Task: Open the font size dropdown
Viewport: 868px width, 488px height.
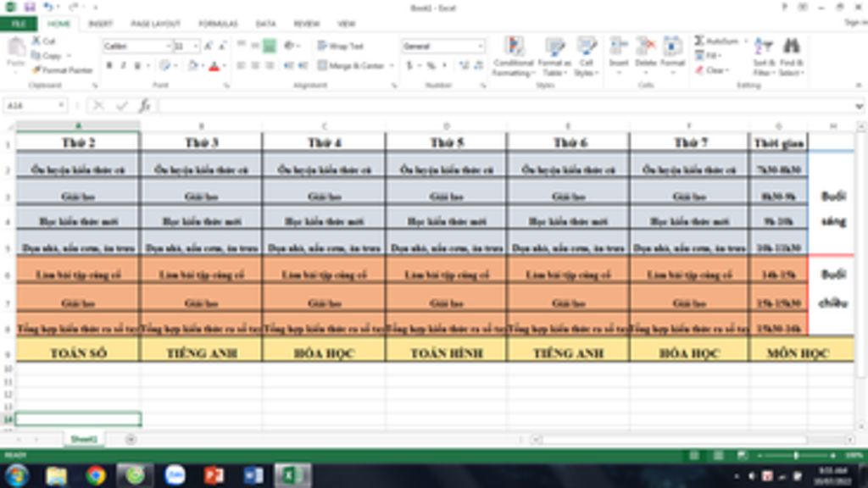Action: [x=196, y=47]
